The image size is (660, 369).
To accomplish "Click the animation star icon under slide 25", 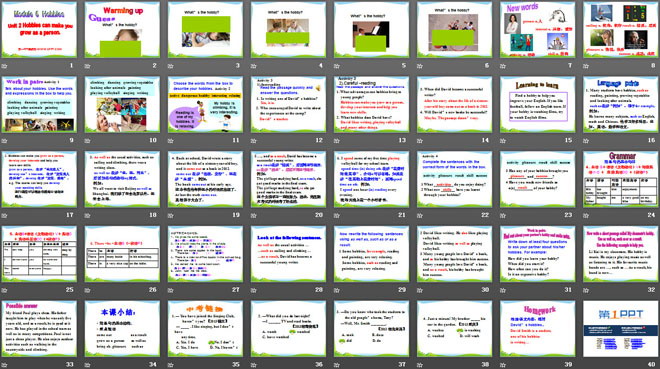I will click(4, 290).
